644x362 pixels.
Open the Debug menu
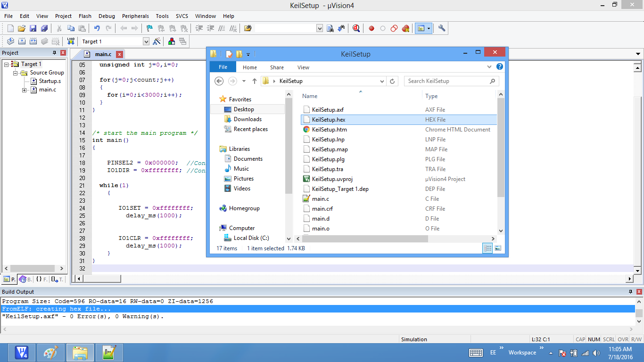(107, 16)
